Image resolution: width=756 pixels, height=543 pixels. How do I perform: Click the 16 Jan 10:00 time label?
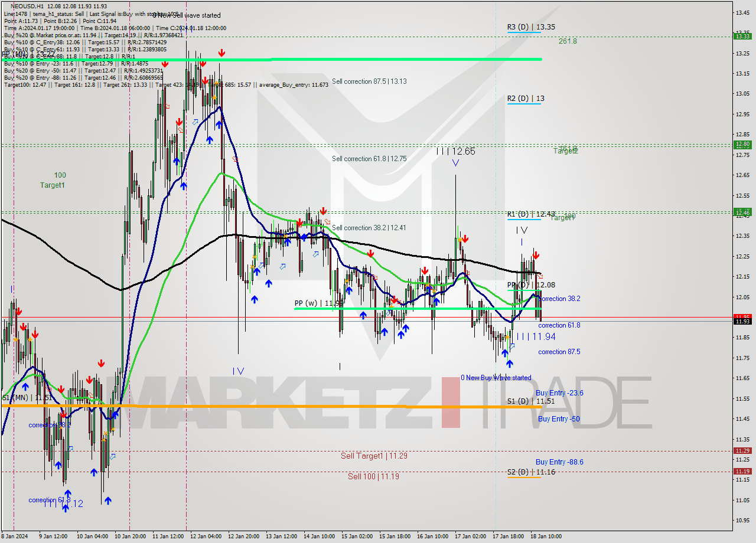[433, 537]
